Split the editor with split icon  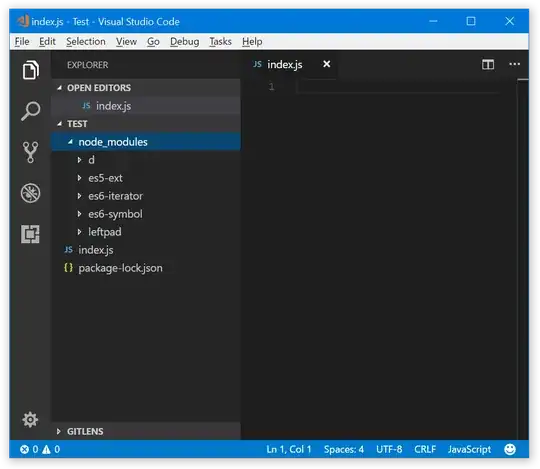tap(488, 64)
